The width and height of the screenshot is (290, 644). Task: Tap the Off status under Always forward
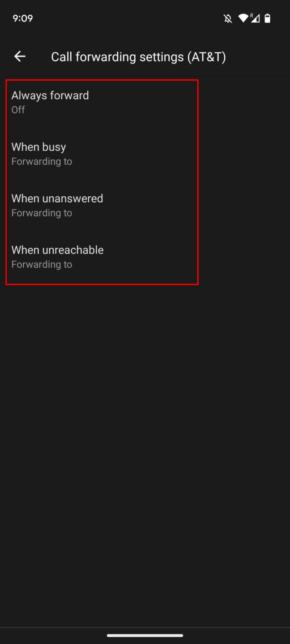point(18,110)
